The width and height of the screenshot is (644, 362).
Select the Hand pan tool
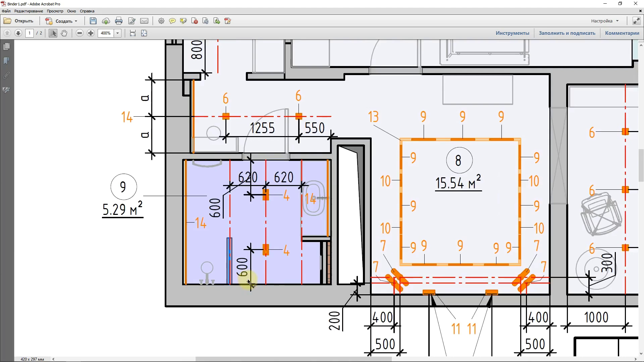(x=64, y=33)
